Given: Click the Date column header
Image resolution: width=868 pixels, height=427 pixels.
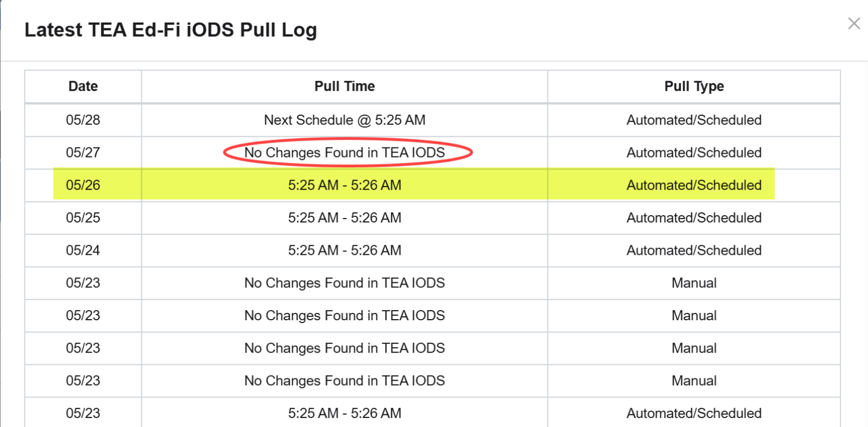Looking at the screenshot, I should point(83,86).
